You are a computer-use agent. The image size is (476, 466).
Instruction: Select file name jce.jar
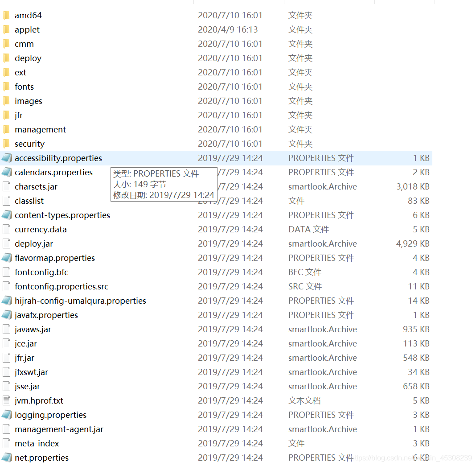[x=25, y=343]
